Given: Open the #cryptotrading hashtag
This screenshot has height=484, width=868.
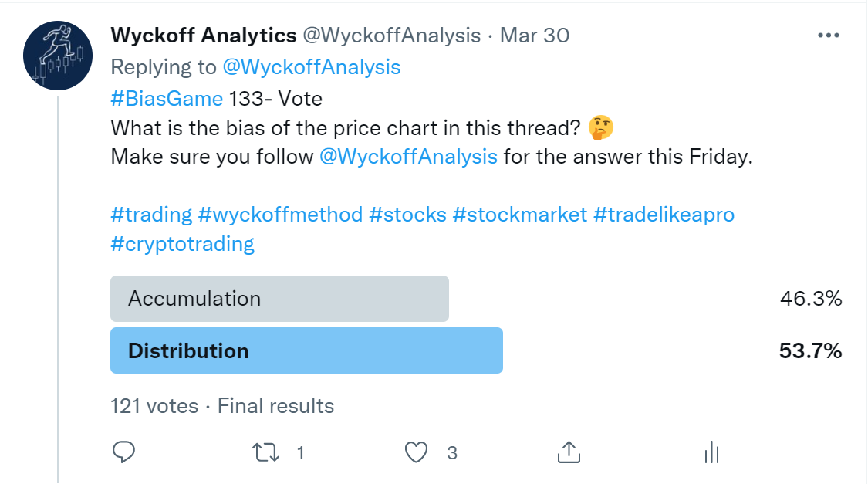Looking at the screenshot, I should 182,244.
